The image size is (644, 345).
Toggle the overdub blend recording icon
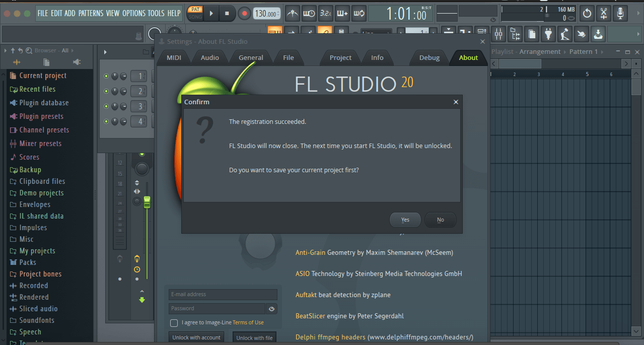tap(342, 13)
